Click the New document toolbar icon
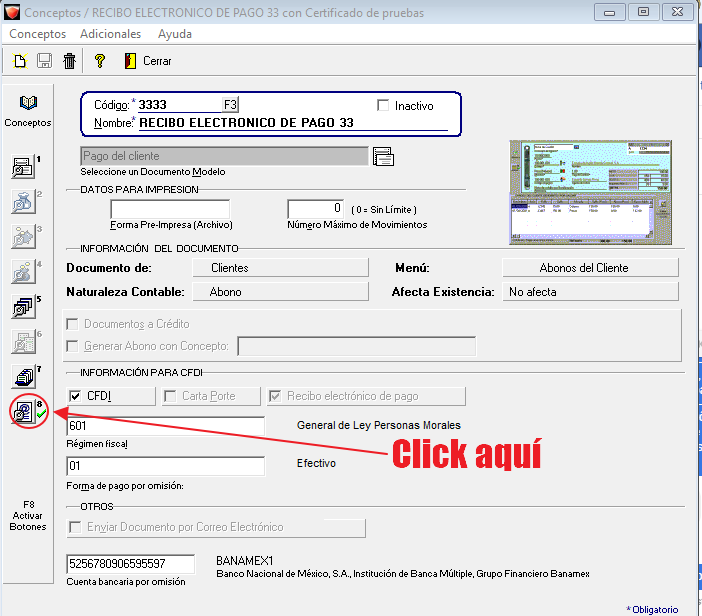Image resolution: width=702 pixels, height=616 pixels. point(20,61)
